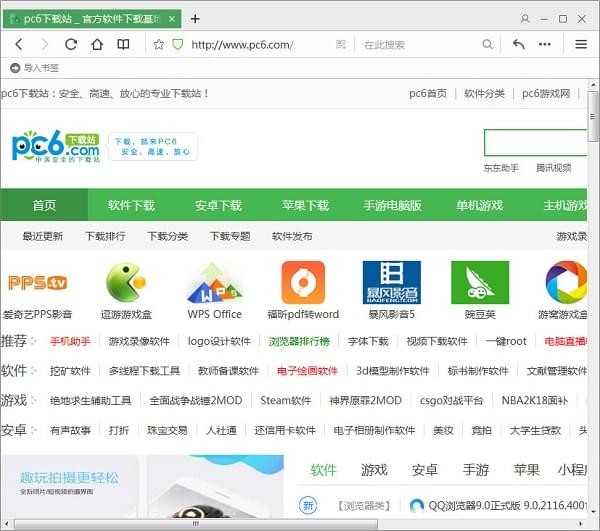
Task: Click the 东东助手 hot search link
Action: point(501,168)
